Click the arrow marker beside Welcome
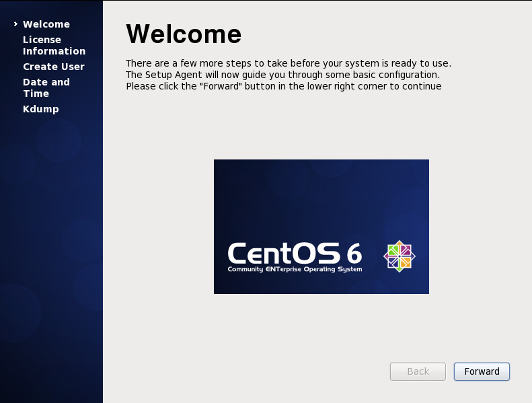This screenshot has height=403, width=532. point(15,24)
